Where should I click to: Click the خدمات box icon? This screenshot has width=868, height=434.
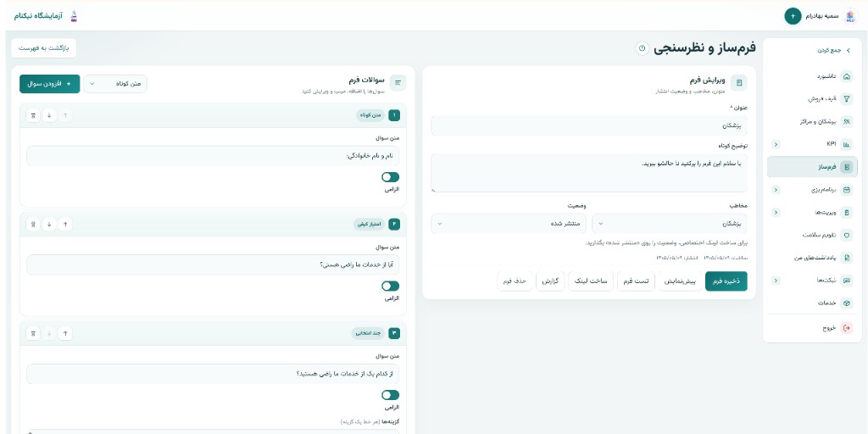tap(846, 303)
